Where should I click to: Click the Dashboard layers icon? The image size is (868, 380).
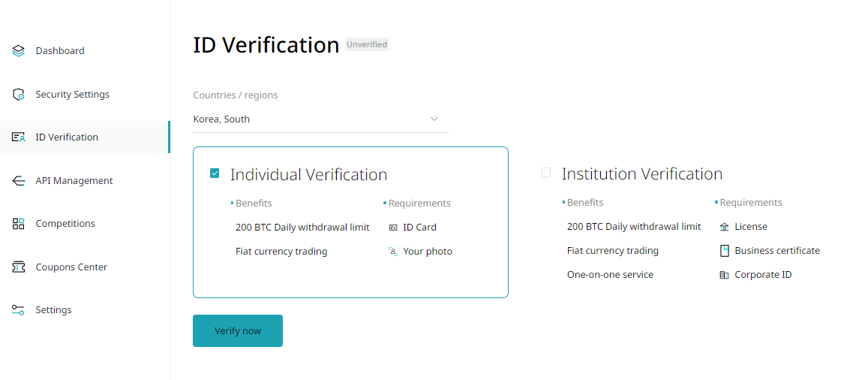coord(19,51)
